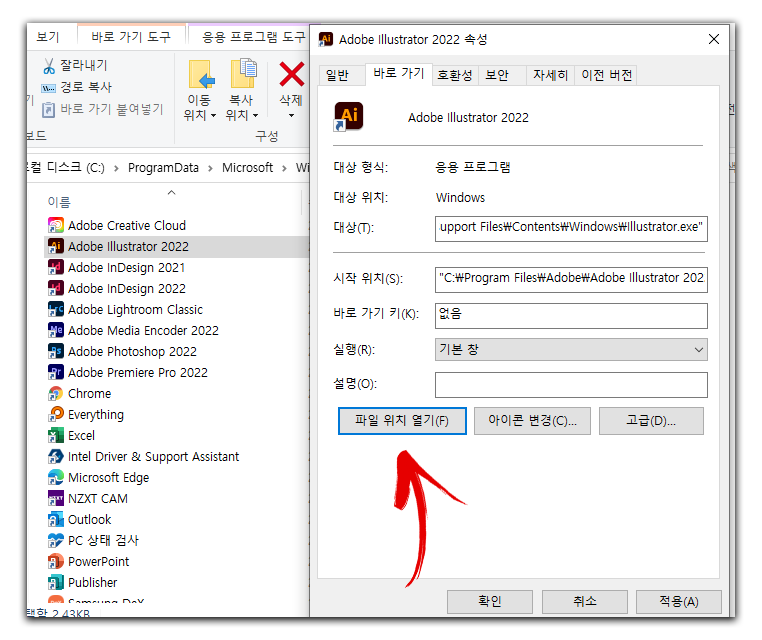Click in the 시작 위치(S) input field
Viewport: 762px width, 640px height.
(571, 279)
